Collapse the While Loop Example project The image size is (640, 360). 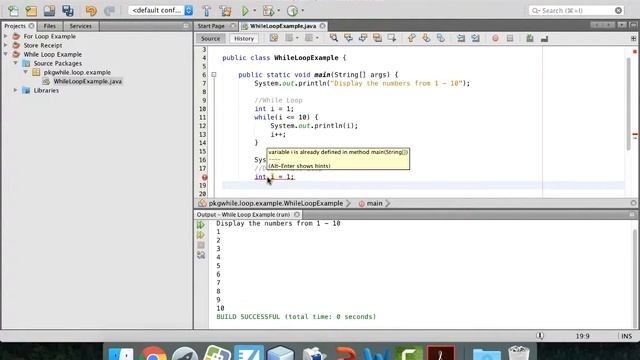[6, 54]
